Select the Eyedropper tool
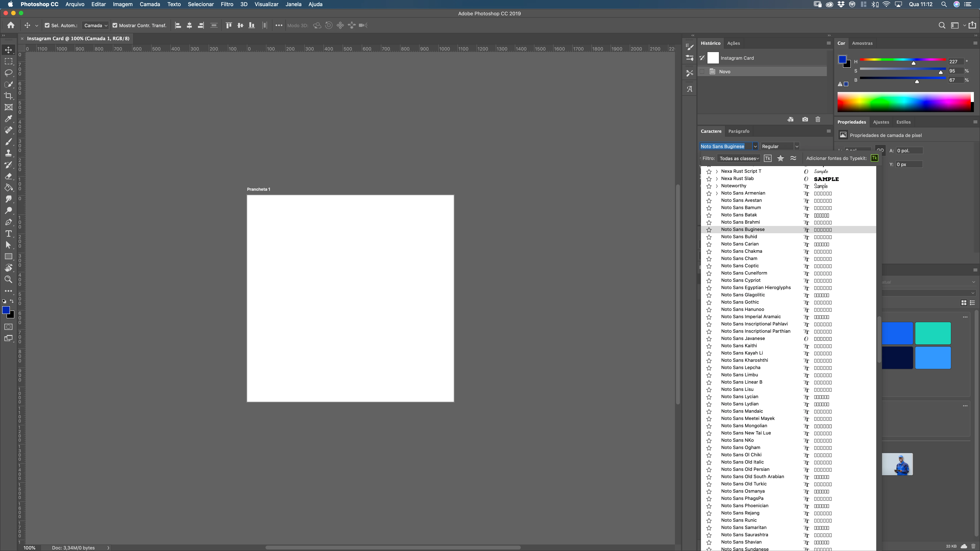Viewport: 980px width, 551px height. [x=8, y=119]
